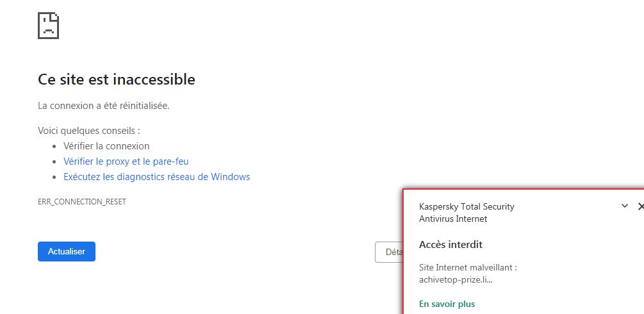Close the Kaspersky Total Security popup
The width and height of the screenshot is (644, 314).
[x=640, y=206]
